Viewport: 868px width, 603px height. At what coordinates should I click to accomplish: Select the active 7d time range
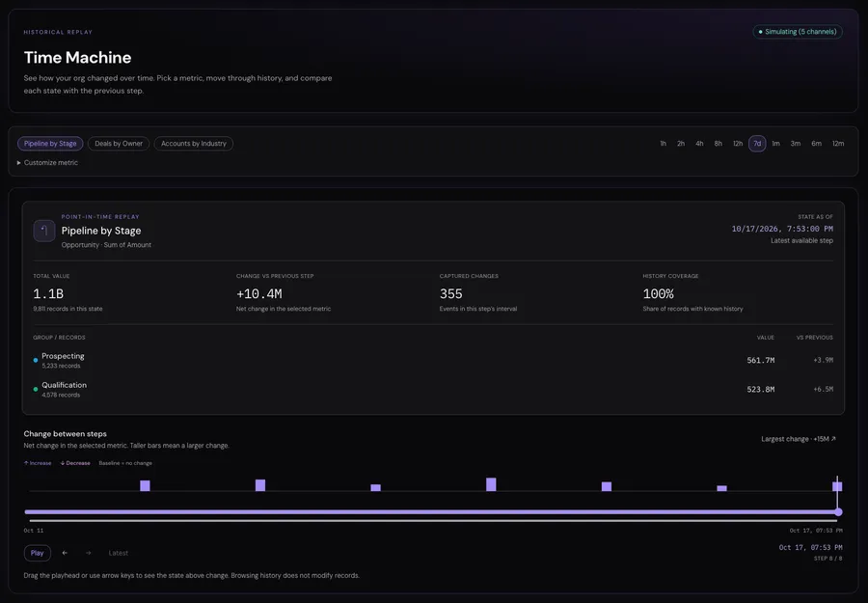point(757,144)
